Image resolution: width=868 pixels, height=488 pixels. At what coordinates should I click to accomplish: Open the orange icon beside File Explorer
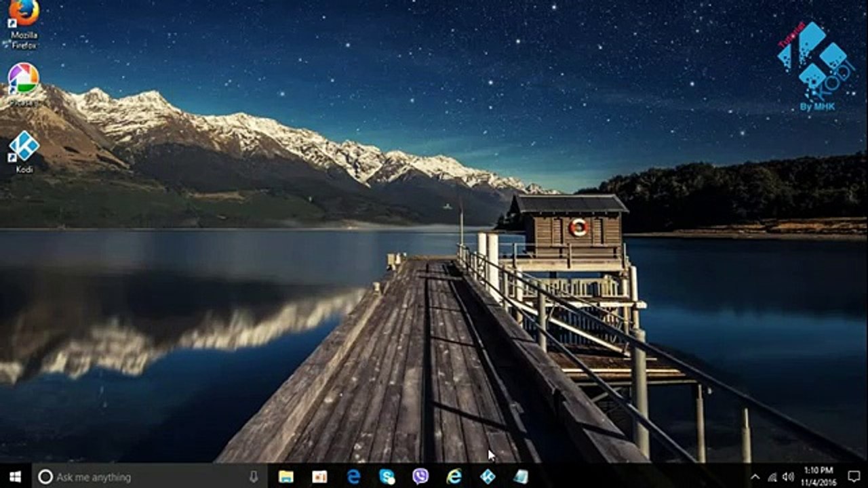(319, 476)
